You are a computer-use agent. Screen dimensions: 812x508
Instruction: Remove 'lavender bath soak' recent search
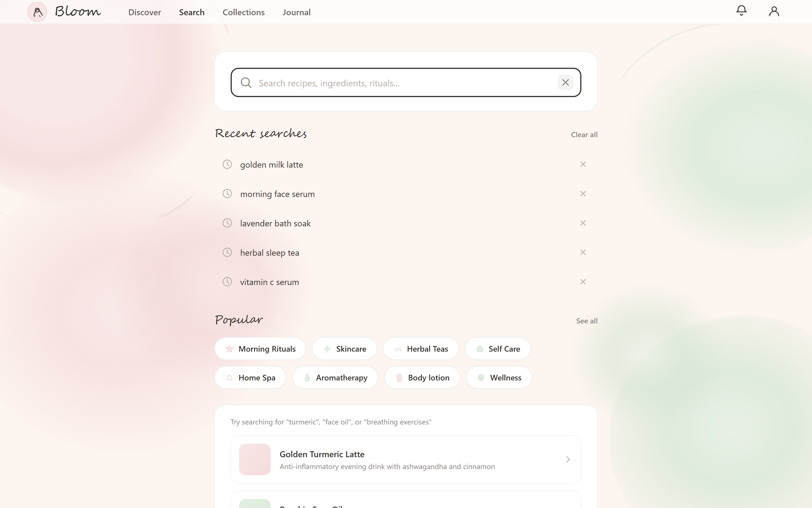583,223
